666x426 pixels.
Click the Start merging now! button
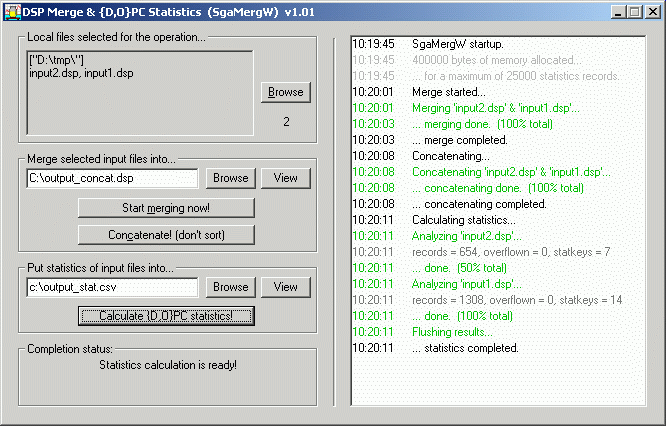(166, 208)
